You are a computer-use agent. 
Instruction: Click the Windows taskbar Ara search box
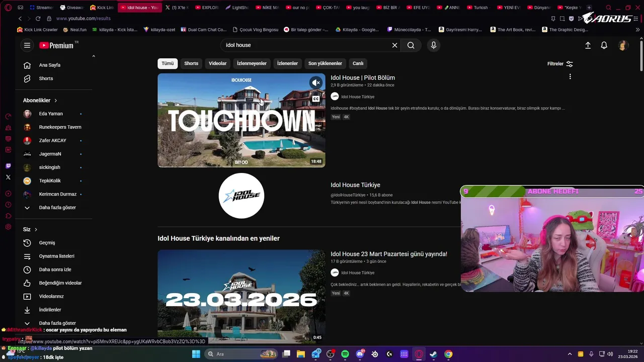(242, 354)
